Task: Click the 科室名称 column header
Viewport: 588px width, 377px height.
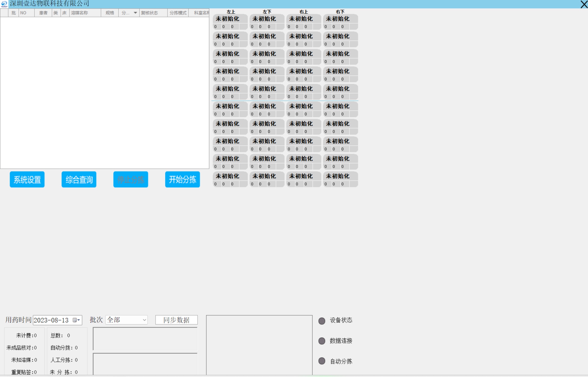Action: pyautogui.click(x=199, y=13)
